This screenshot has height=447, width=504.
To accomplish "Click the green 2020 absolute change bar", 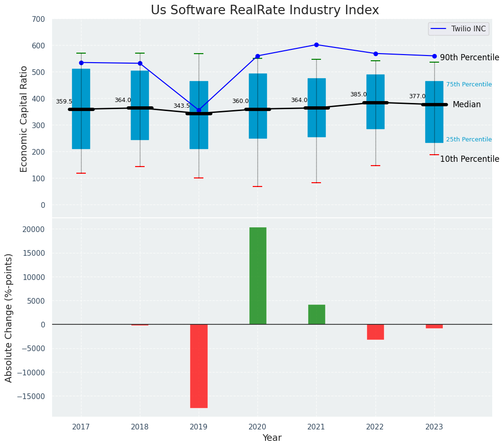I will [x=257, y=276].
